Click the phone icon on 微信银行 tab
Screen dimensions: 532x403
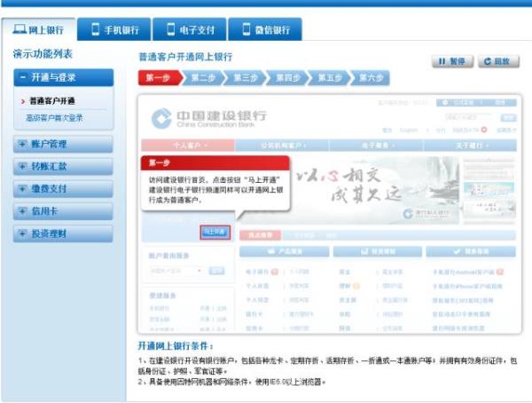pos(246,29)
